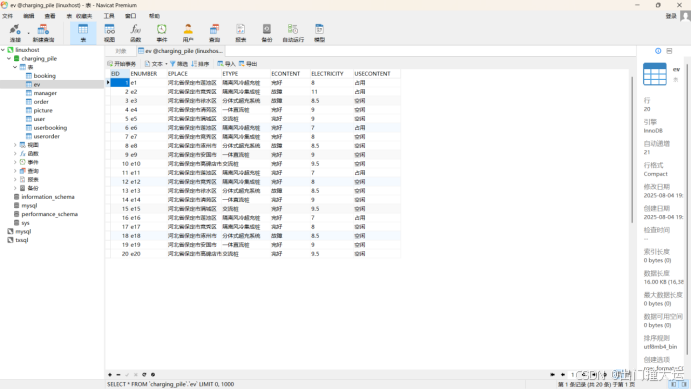This screenshot has width=692, height=389.
Task: Click the New Query toolbar icon
Action: (43, 33)
